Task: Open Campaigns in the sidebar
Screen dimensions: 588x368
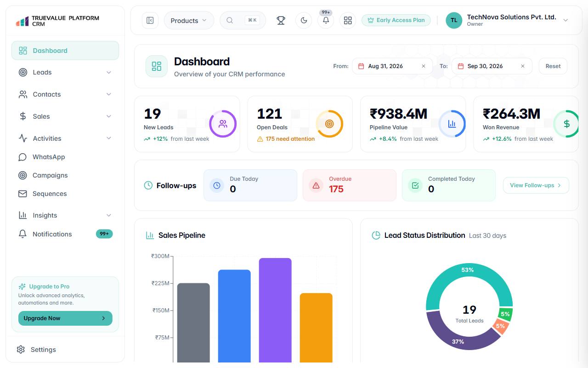Action: (x=65, y=175)
